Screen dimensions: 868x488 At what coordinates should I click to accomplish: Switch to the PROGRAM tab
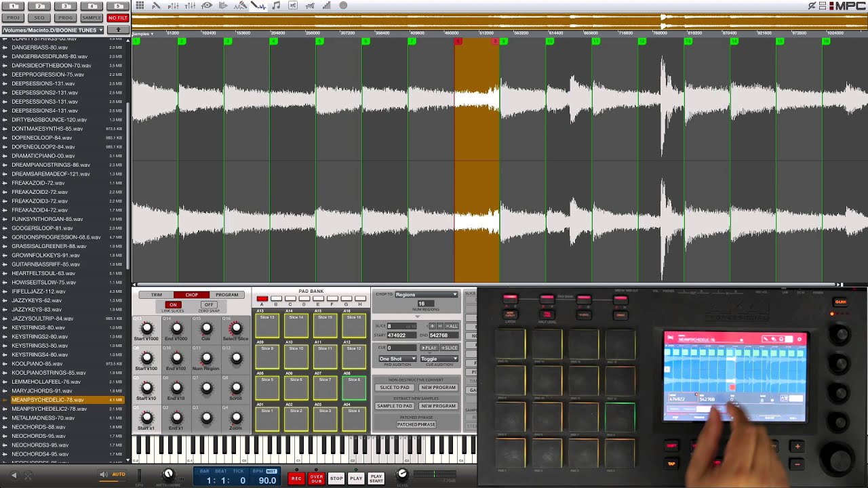click(226, 295)
